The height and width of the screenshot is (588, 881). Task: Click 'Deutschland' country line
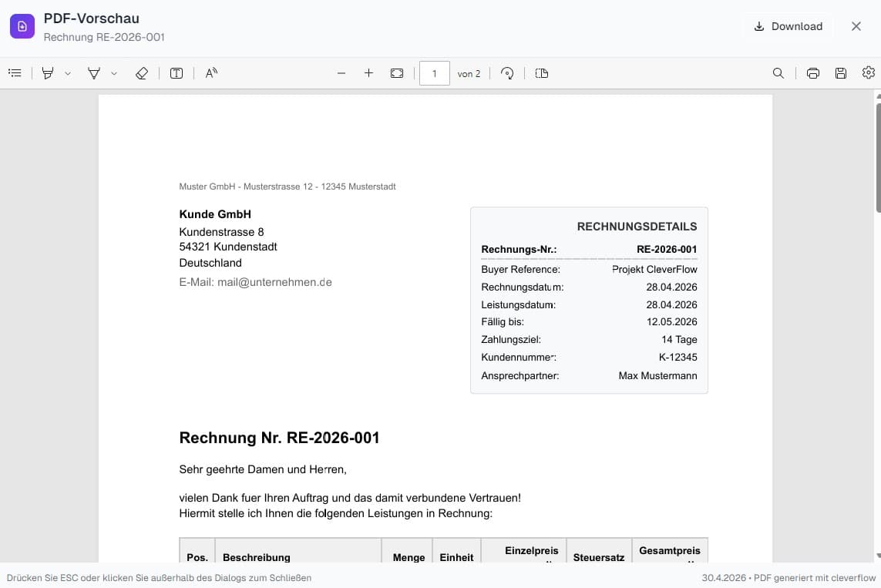pyautogui.click(x=210, y=263)
